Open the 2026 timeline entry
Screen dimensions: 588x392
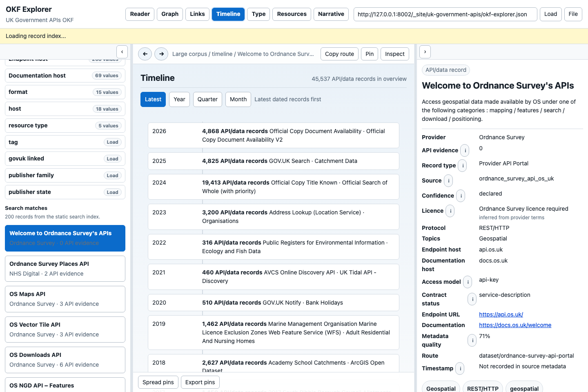[273, 135]
